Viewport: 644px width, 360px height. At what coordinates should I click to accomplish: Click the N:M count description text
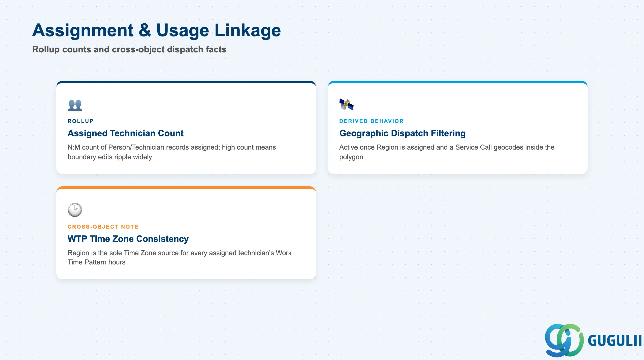tap(172, 152)
